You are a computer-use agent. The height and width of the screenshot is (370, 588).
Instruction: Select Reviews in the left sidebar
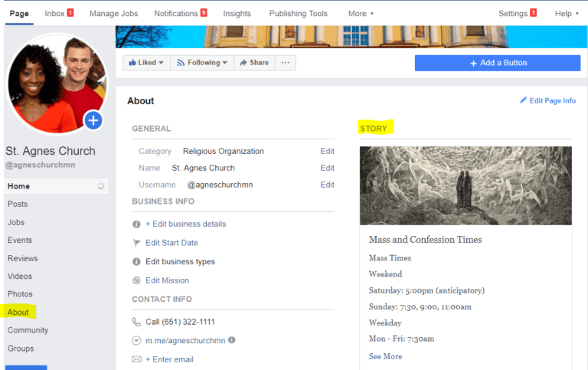(22, 258)
